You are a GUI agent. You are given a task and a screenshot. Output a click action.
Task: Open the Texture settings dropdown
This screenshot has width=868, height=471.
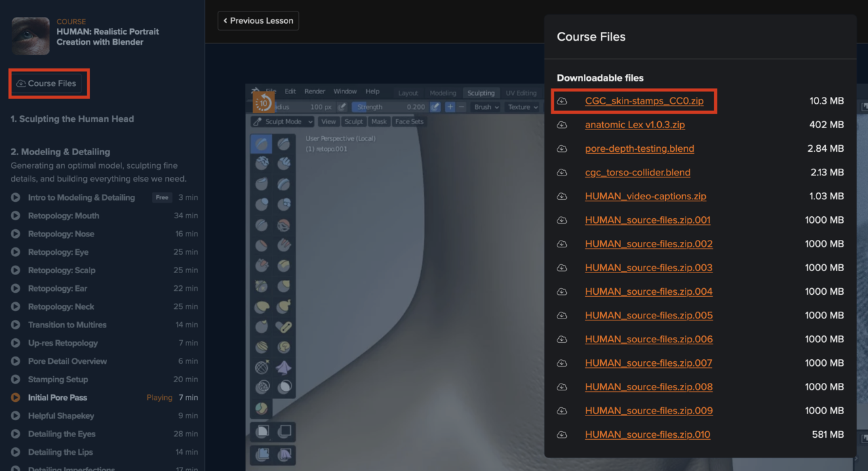point(523,107)
